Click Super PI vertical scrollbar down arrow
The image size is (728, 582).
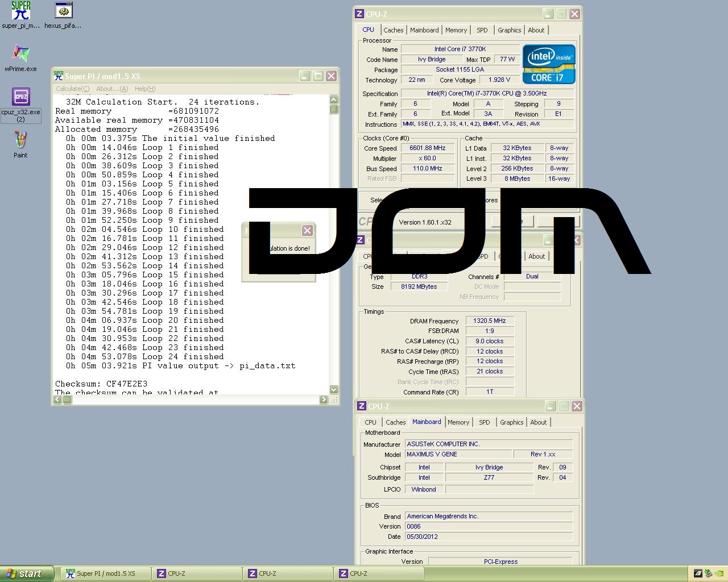pyautogui.click(x=334, y=389)
